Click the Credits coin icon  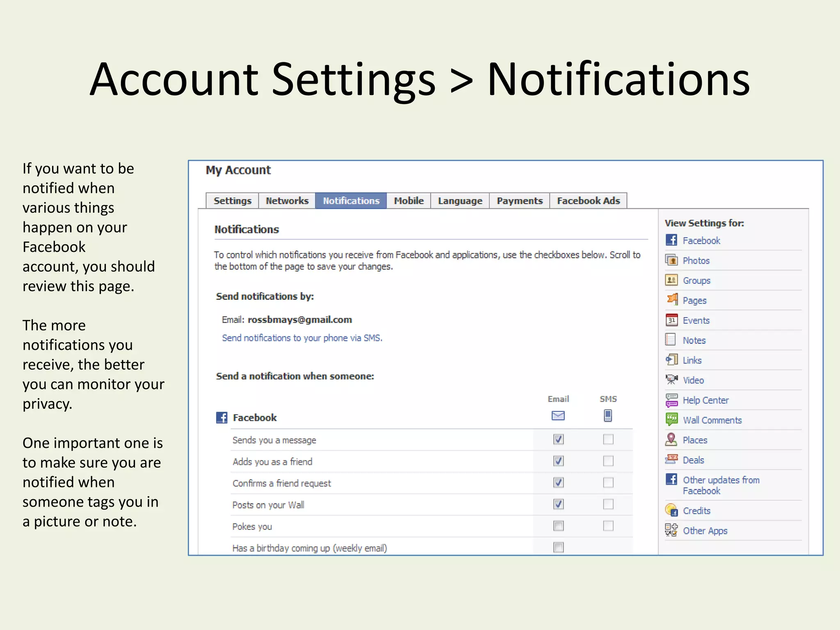671,510
